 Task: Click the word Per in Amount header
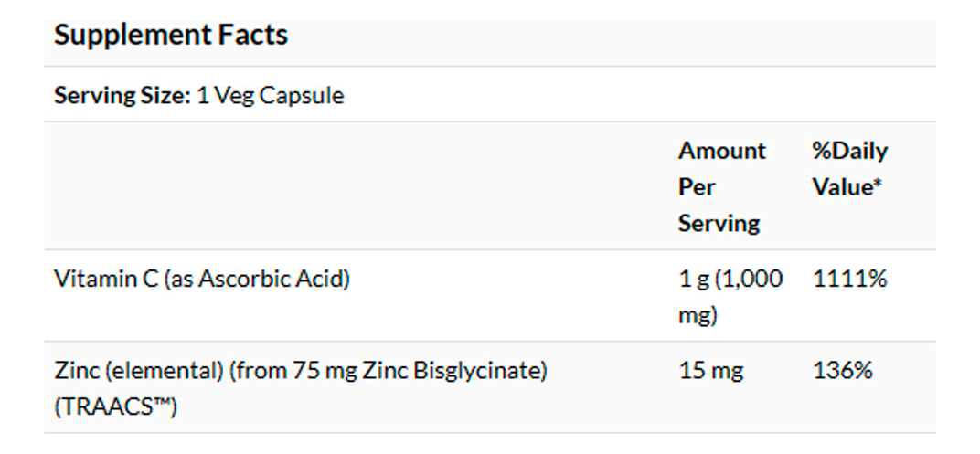pyautogui.click(x=697, y=186)
